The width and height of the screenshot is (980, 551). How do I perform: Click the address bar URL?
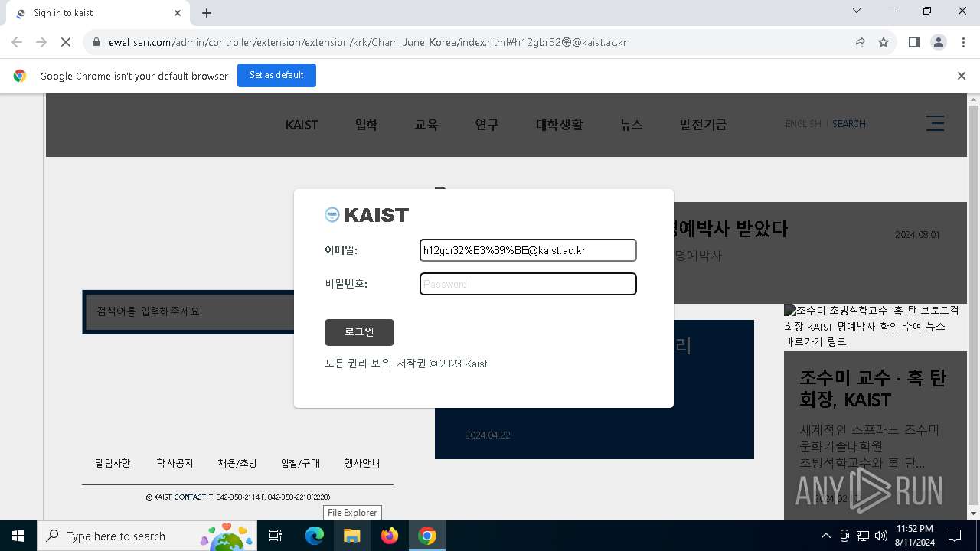click(x=367, y=43)
